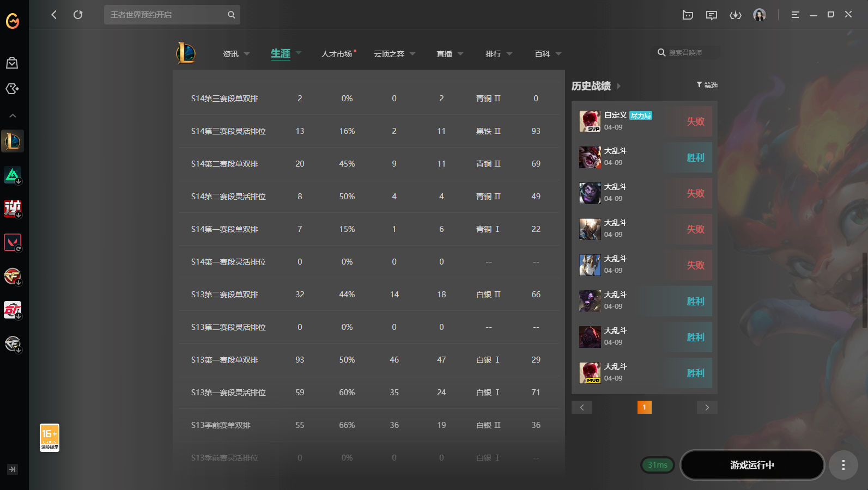
Task: Select the S13季前赛单双排 row label
Action: pyautogui.click(x=221, y=425)
